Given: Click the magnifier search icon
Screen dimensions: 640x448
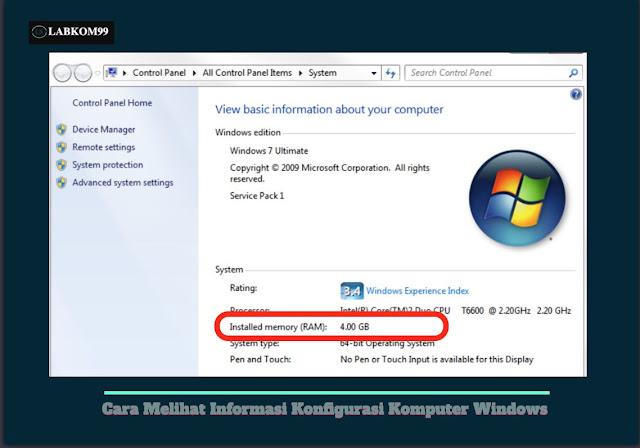Looking at the screenshot, I should [573, 73].
